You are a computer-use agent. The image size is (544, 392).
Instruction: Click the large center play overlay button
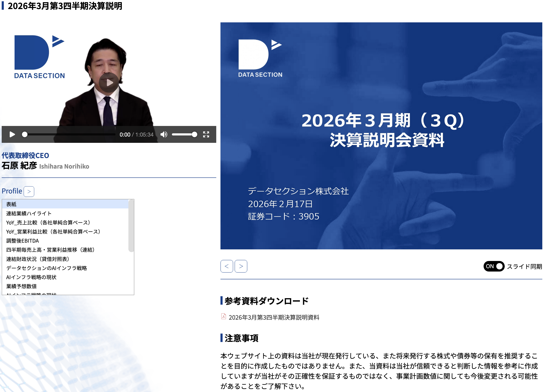tap(109, 83)
